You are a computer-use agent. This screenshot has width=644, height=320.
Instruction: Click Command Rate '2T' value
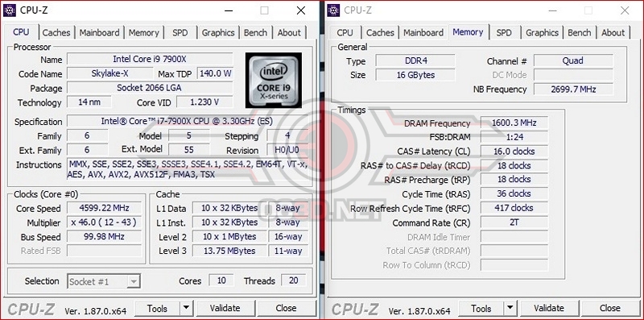514,222
